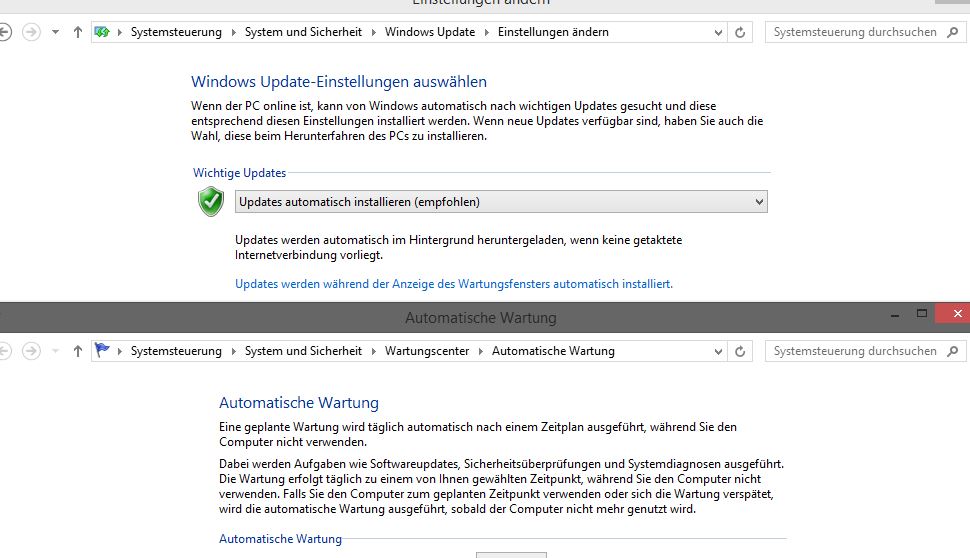
Task: Go forward in Windows Update window
Action: [x=31, y=32]
